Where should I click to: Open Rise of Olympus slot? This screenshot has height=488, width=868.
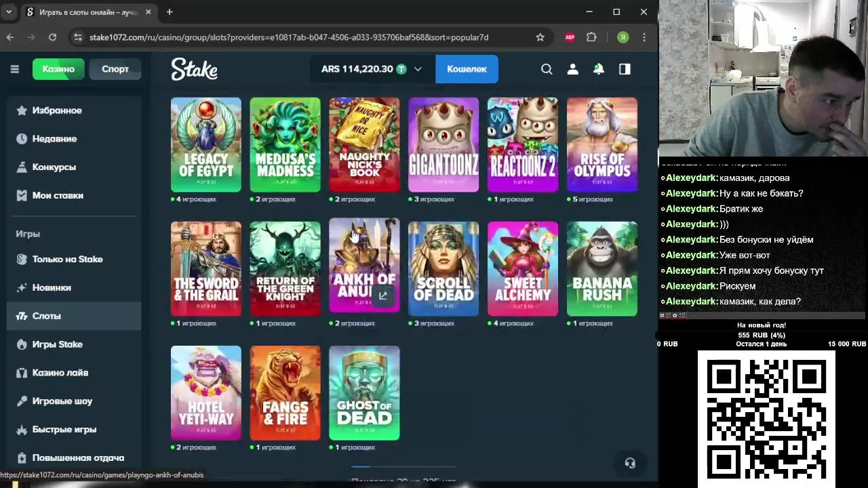602,144
